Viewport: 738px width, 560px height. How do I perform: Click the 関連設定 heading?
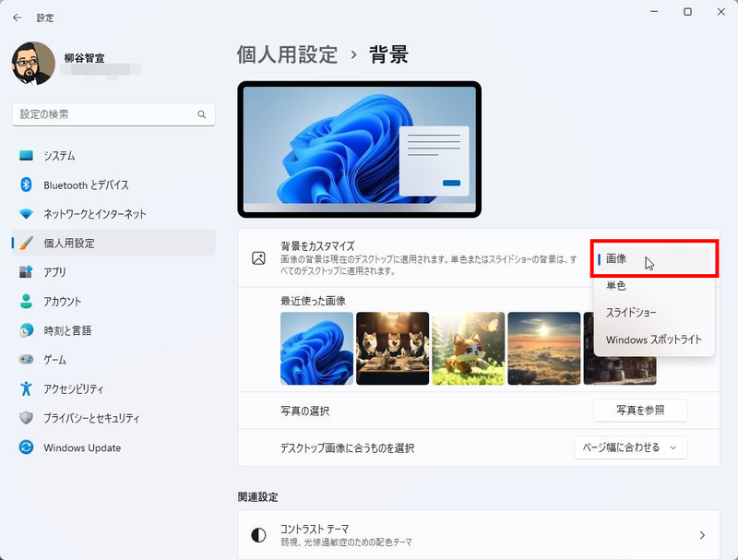(258, 497)
